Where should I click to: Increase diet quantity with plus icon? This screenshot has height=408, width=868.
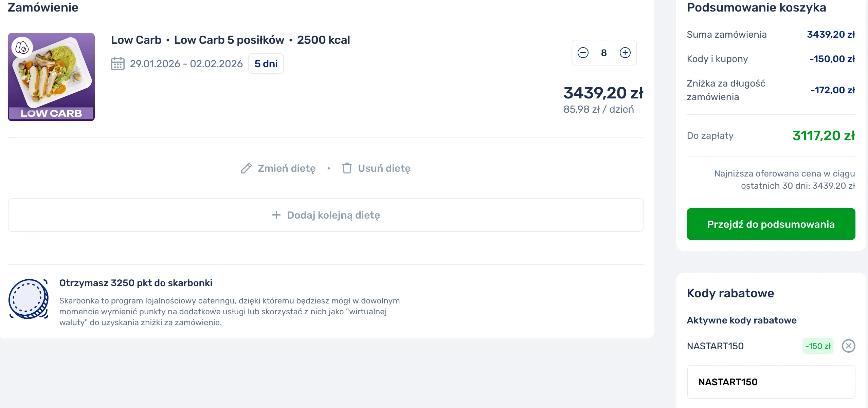[x=625, y=53]
